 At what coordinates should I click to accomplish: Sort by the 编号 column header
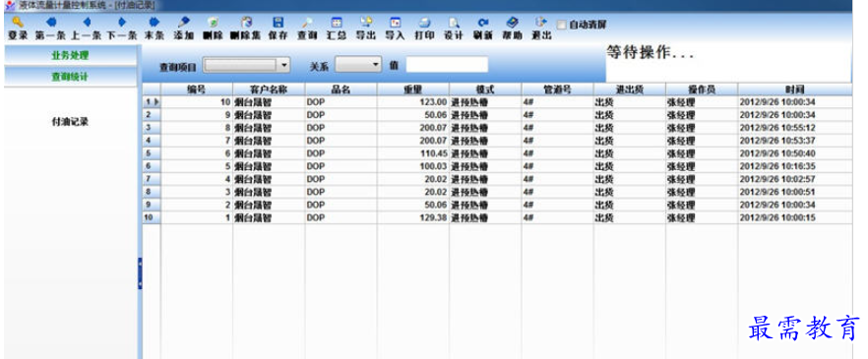tap(197, 90)
